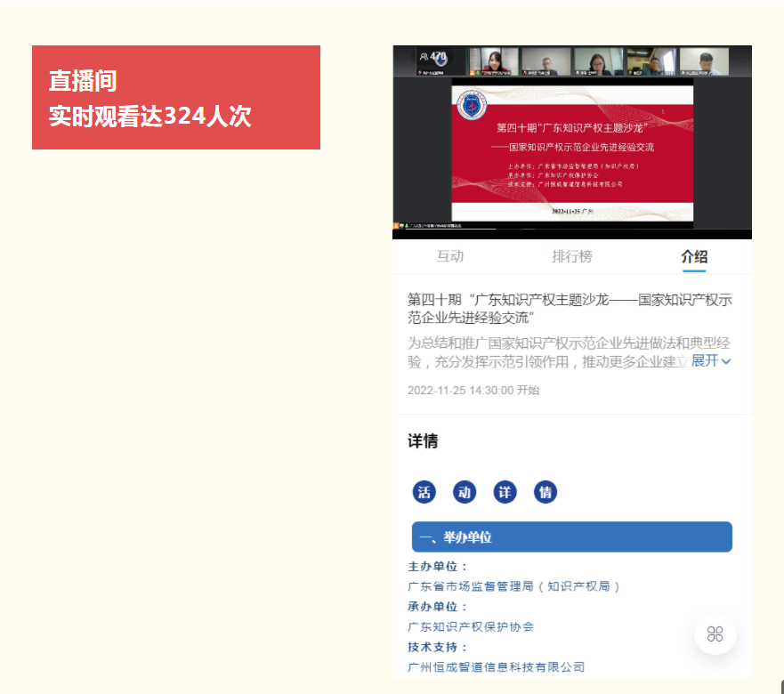The width and height of the screenshot is (784, 694).
Task: Click the round 情 badge icon
Action: click(x=546, y=492)
